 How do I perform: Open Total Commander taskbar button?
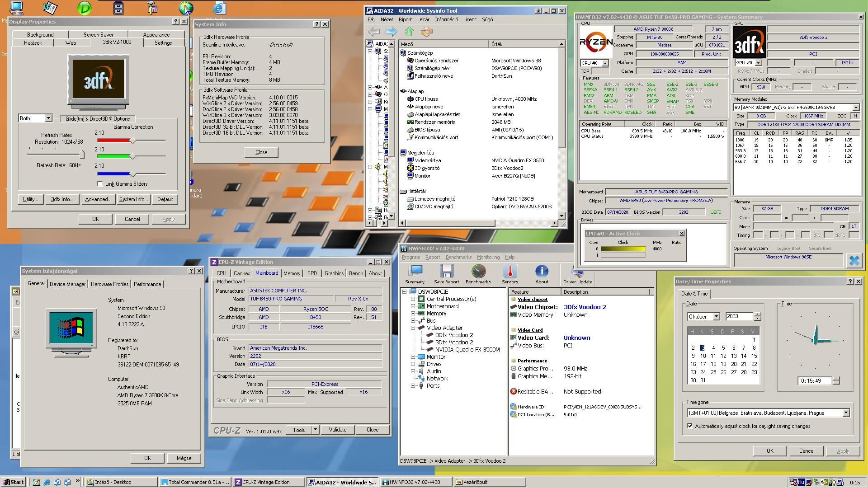click(196, 482)
